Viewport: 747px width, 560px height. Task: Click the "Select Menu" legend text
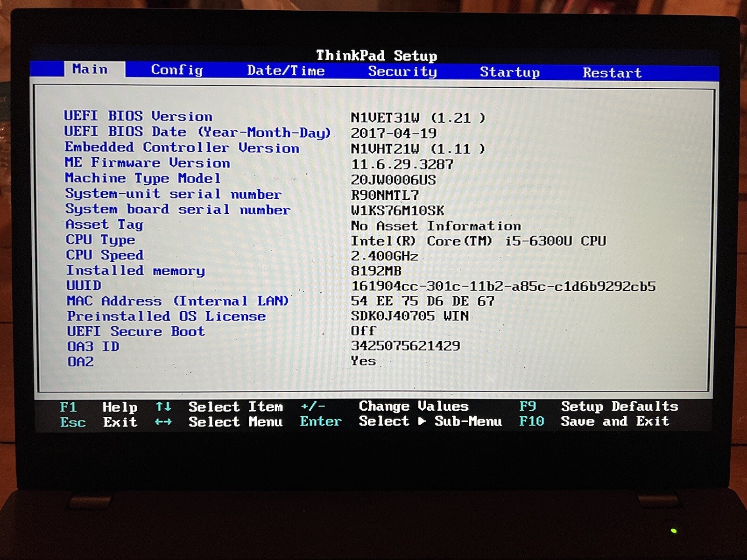(236, 422)
